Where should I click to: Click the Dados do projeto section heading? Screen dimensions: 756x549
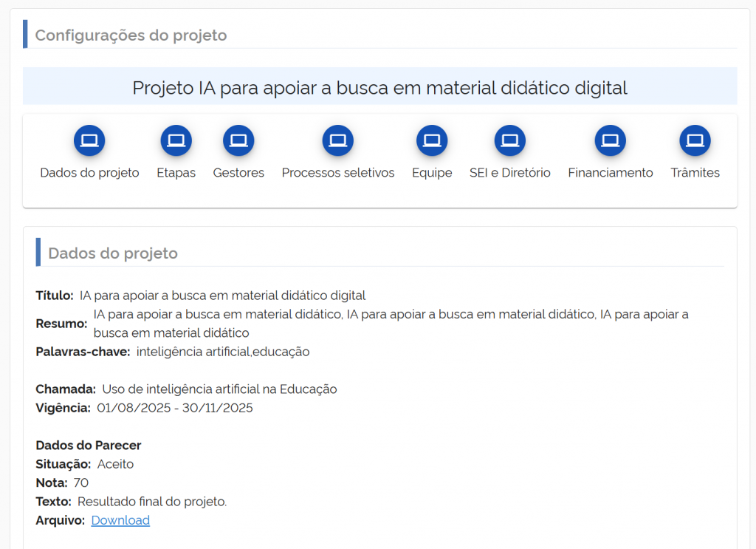(112, 253)
